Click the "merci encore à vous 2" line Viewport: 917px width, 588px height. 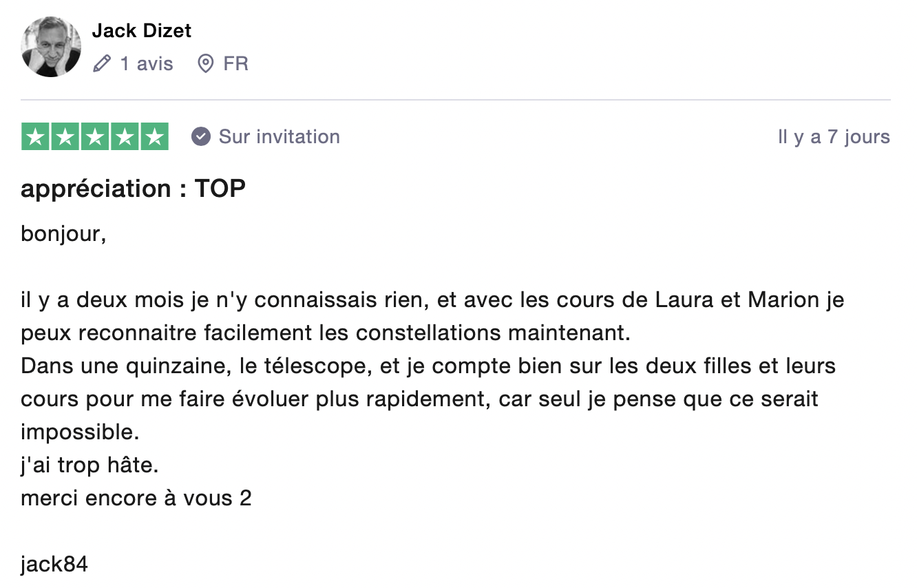coord(136,498)
